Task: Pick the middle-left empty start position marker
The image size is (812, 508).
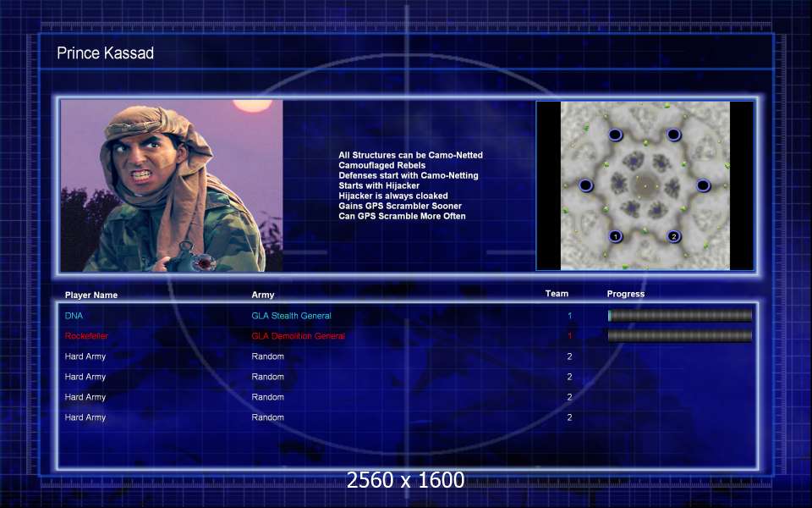Action: pyautogui.click(x=585, y=185)
